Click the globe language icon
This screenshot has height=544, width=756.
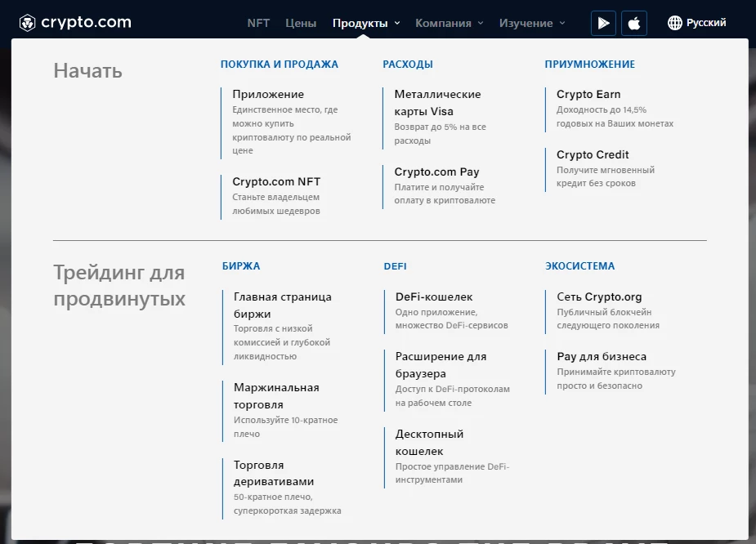pyautogui.click(x=674, y=23)
